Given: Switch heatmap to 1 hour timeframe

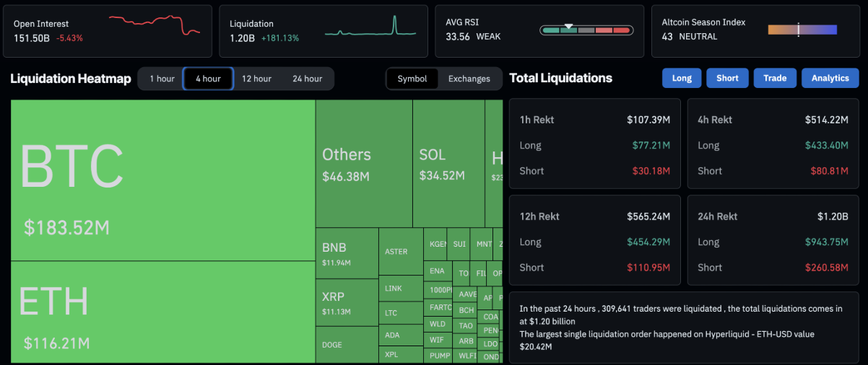Looking at the screenshot, I should pyautogui.click(x=162, y=79).
